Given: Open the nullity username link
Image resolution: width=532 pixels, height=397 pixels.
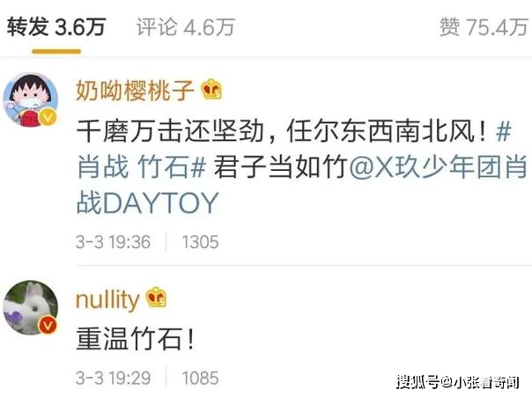Looking at the screenshot, I should (107, 299).
